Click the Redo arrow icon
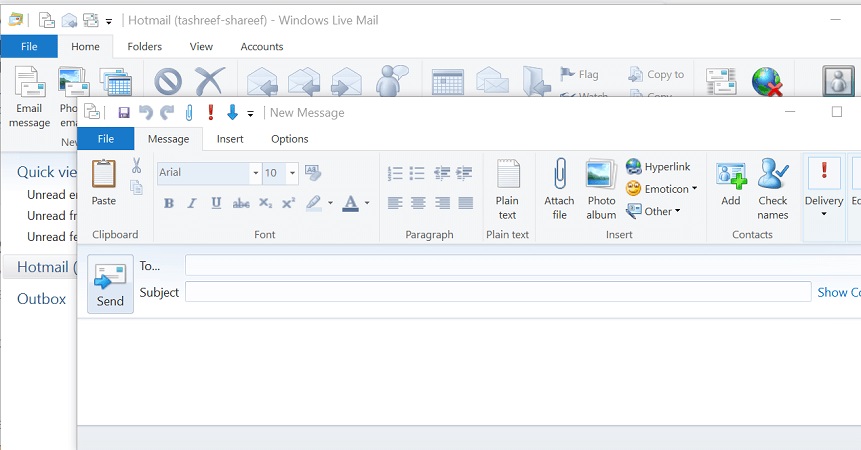This screenshot has width=861, height=450. tap(167, 112)
